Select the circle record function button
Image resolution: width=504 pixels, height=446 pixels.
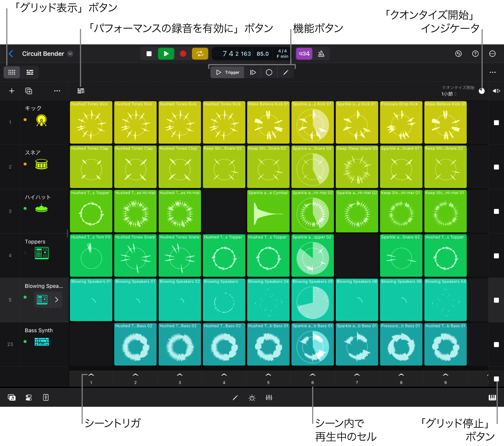tap(269, 72)
